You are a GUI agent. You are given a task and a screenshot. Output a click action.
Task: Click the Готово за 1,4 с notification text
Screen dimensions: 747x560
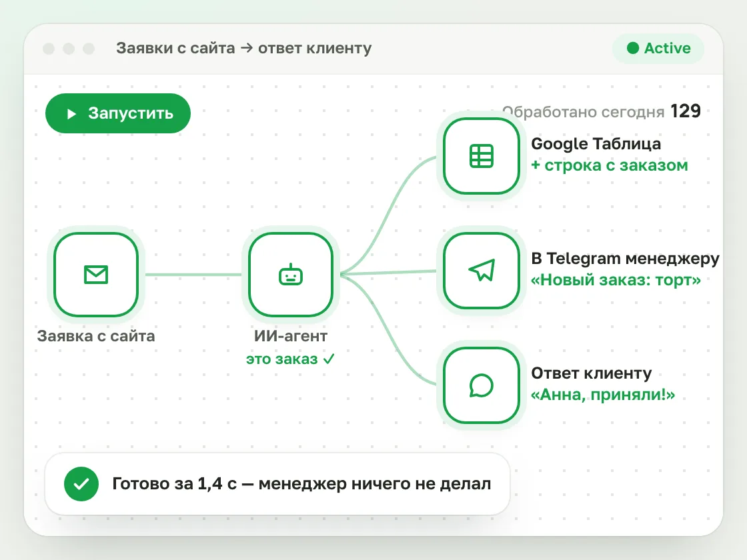pyautogui.click(x=301, y=484)
